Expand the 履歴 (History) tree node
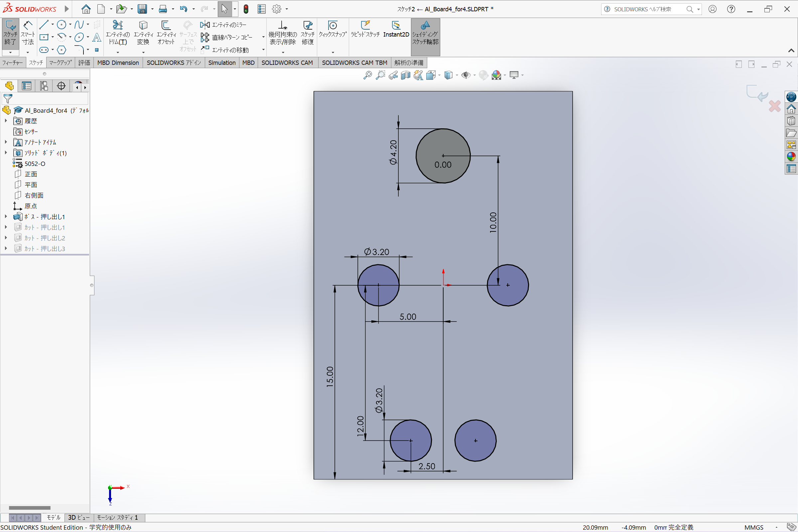798x532 pixels. 6,121
